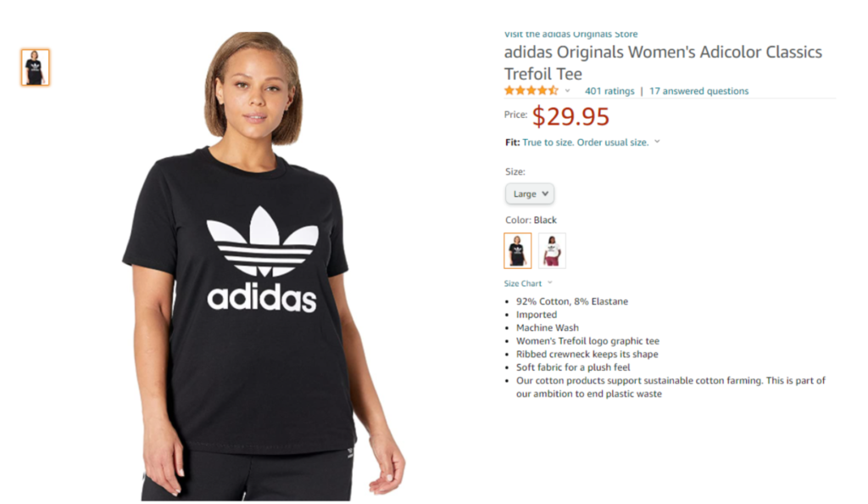Click the Ribbed crewneck keeps its shape bullet
Viewport: 868px width, 504px height.
click(x=587, y=354)
